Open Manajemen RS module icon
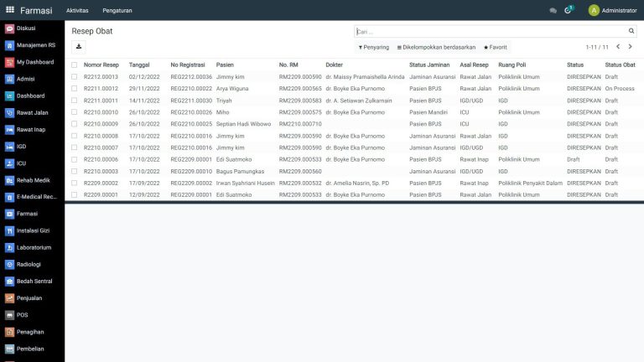Viewport: 644px width, 362px height. point(9,45)
